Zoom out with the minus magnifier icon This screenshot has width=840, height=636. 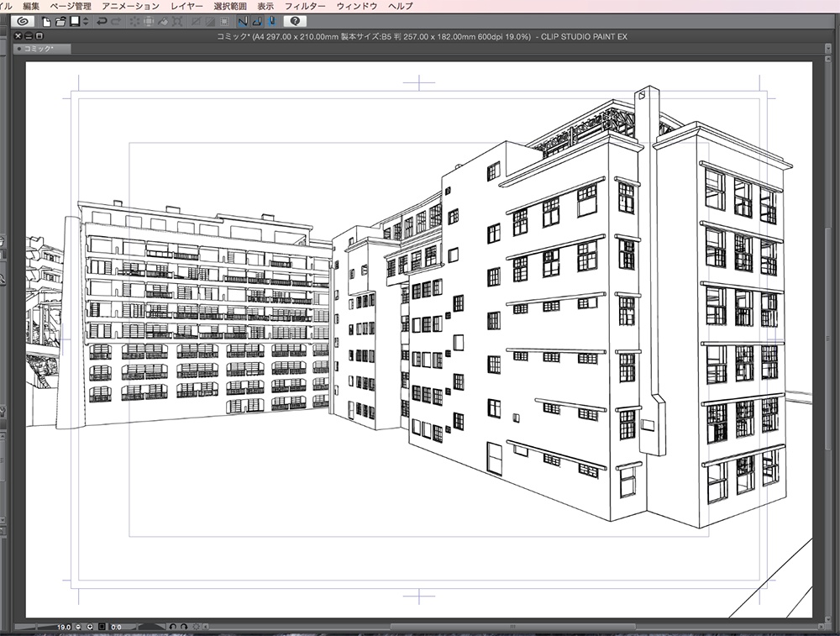coord(78,627)
